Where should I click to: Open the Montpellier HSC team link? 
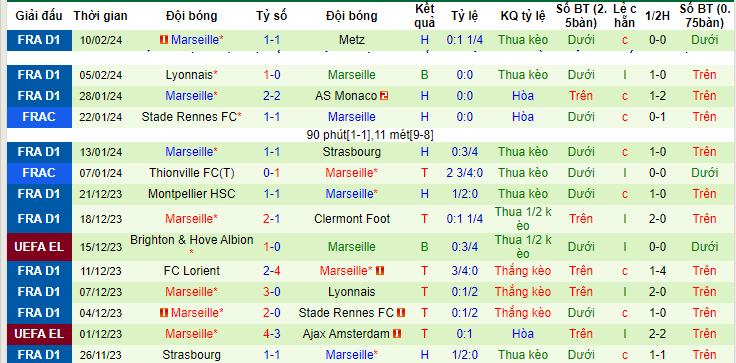(192, 194)
